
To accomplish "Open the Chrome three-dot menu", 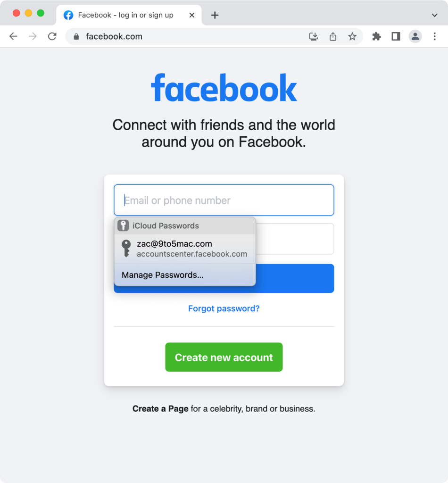I will coord(434,36).
